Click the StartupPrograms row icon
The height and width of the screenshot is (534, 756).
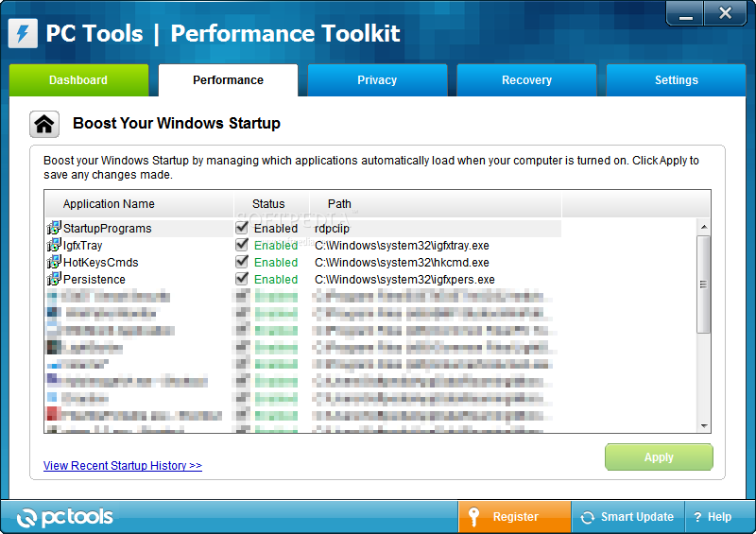pyautogui.click(x=54, y=228)
